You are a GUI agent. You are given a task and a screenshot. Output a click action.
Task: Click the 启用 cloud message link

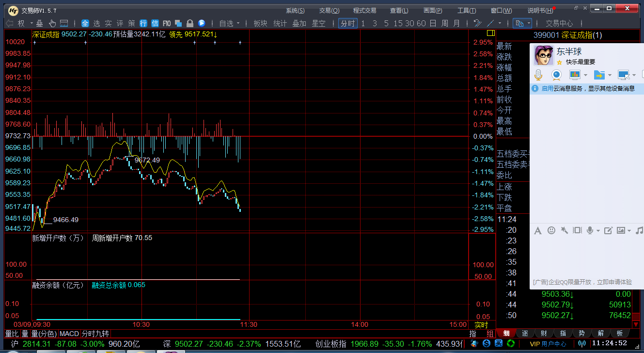pos(547,89)
